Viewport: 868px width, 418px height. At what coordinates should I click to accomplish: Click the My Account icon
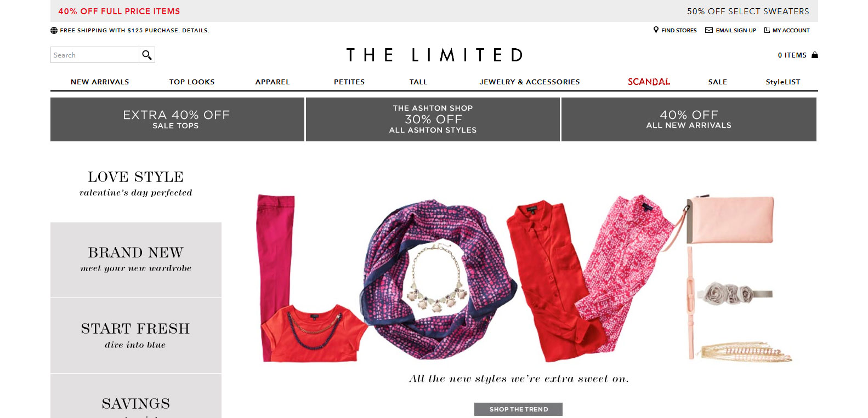click(x=767, y=30)
